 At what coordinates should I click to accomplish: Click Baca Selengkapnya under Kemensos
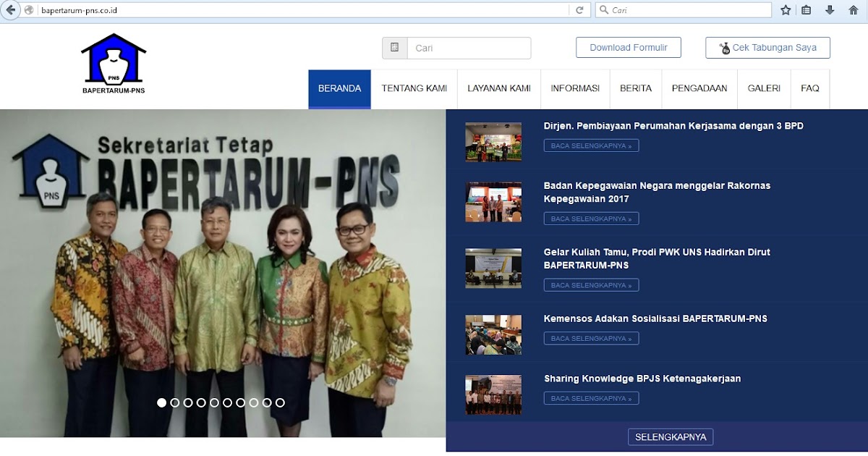point(591,338)
